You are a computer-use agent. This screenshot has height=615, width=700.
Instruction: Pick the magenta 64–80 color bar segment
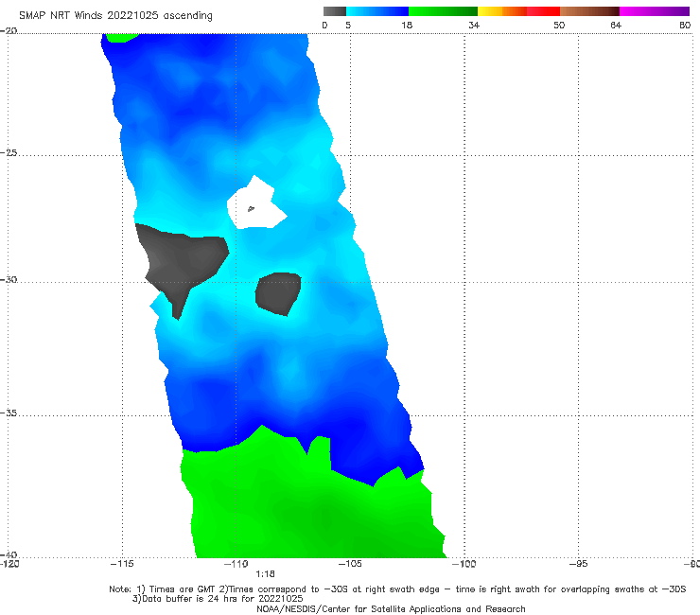click(655, 11)
